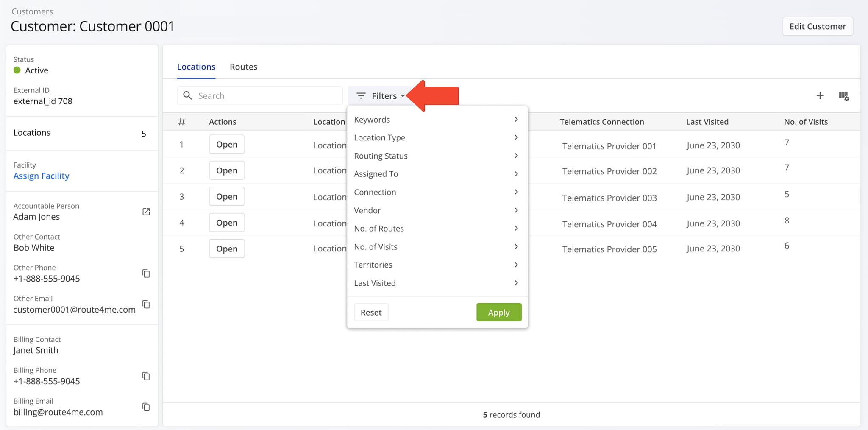Click the search magnifier icon

point(187,96)
